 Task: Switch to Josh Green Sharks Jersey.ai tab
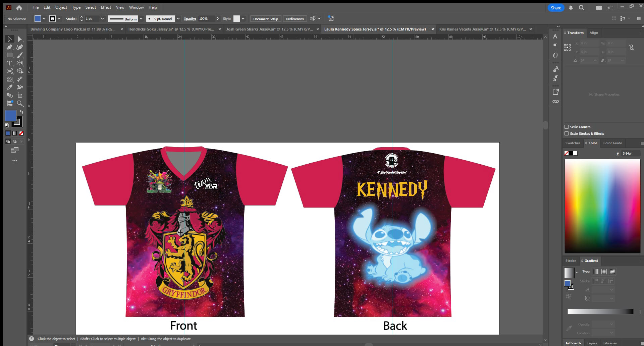tap(269, 29)
